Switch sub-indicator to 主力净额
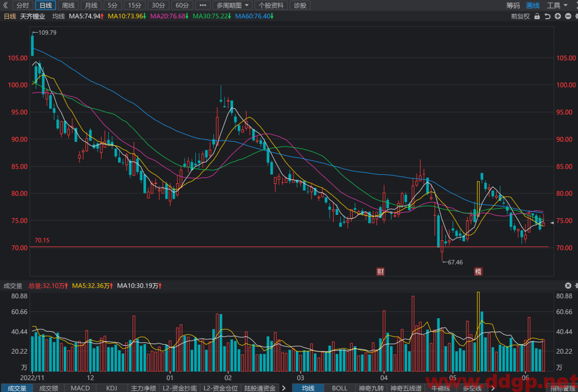 143,388
